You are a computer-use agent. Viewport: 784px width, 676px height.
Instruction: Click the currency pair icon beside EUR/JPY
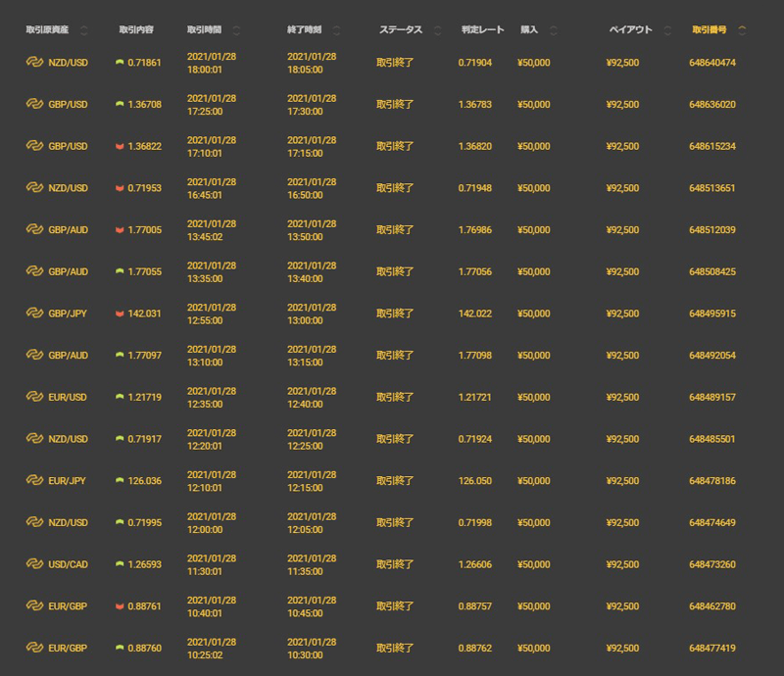[35, 481]
